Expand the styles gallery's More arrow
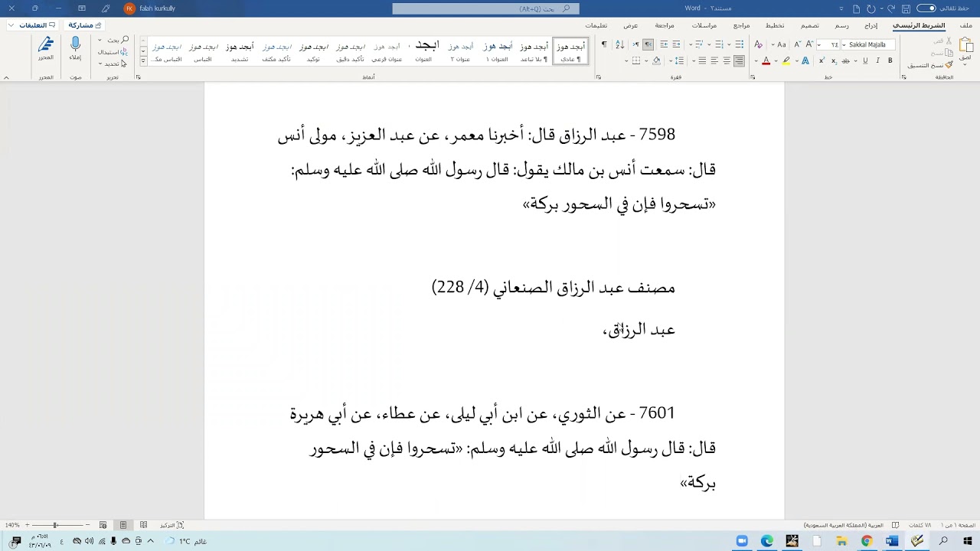Image resolution: width=980 pixels, height=551 pixels. pyautogui.click(x=143, y=60)
